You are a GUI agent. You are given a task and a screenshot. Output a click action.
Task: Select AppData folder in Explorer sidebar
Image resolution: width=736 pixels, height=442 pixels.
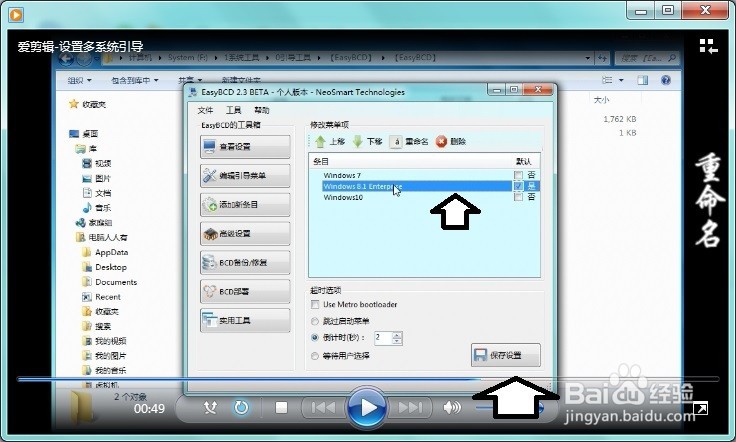point(105,252)
